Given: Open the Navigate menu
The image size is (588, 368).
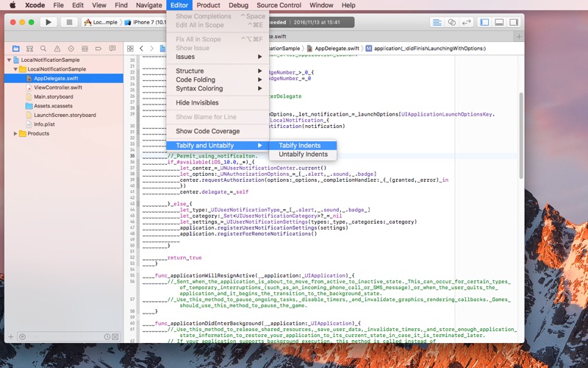Looking at the screenshot, I should point(149,5).
